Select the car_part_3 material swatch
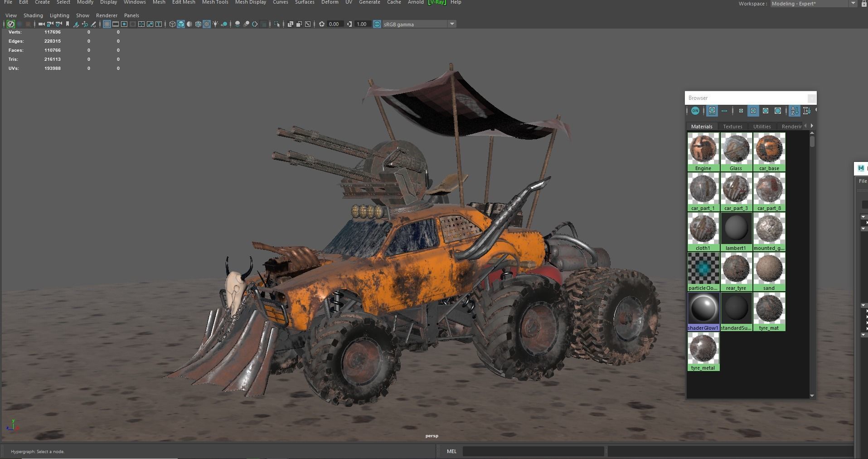The width and height of the screenshot is (868, 459). pos(736,192)
